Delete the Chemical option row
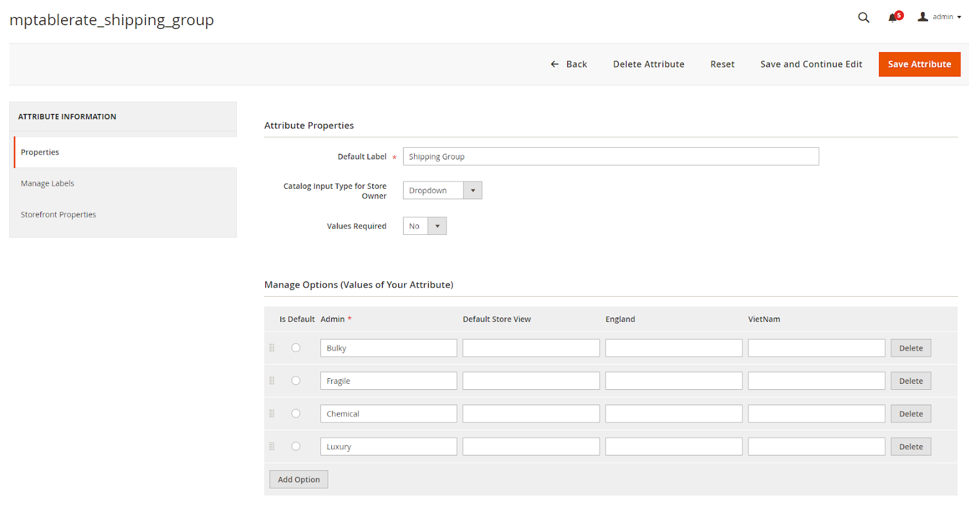This screenshot has height=507, width=980. (x=910, y=414)
